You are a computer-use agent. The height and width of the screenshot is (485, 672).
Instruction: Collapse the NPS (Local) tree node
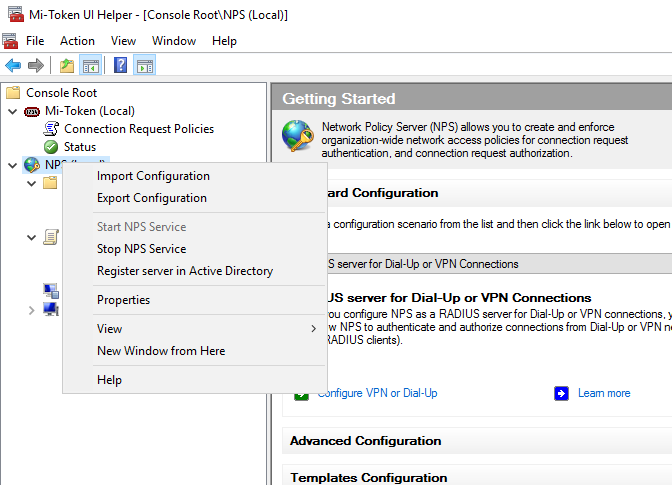13,165
